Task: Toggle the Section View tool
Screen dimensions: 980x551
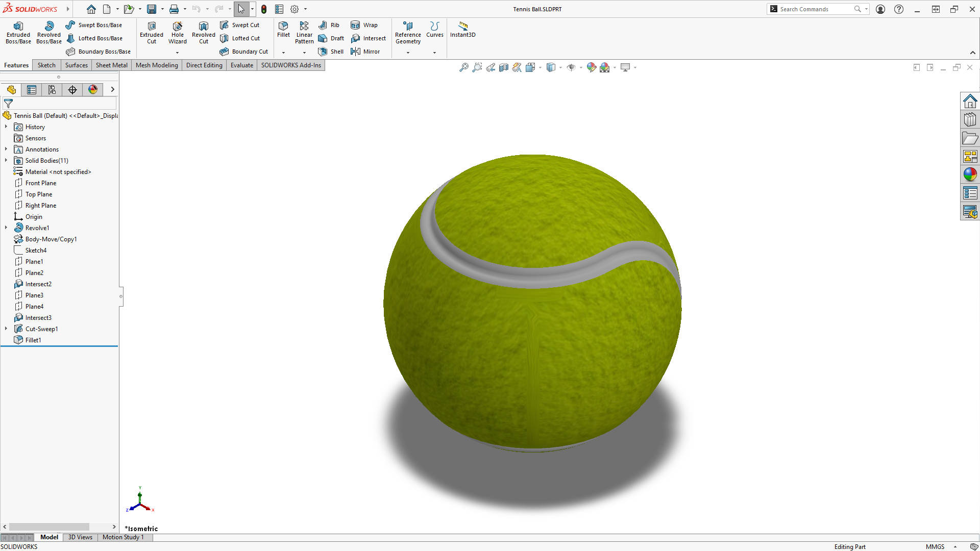Action: 504,67
